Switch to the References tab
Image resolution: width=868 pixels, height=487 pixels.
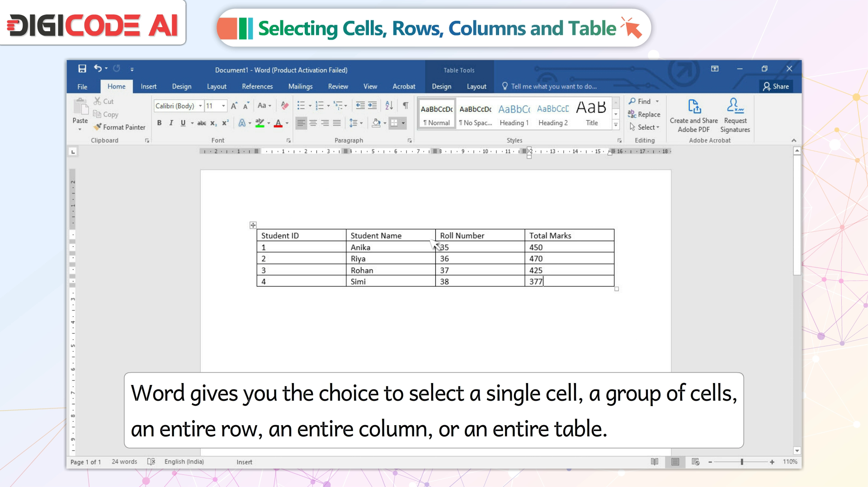click(x=257, y=87)
